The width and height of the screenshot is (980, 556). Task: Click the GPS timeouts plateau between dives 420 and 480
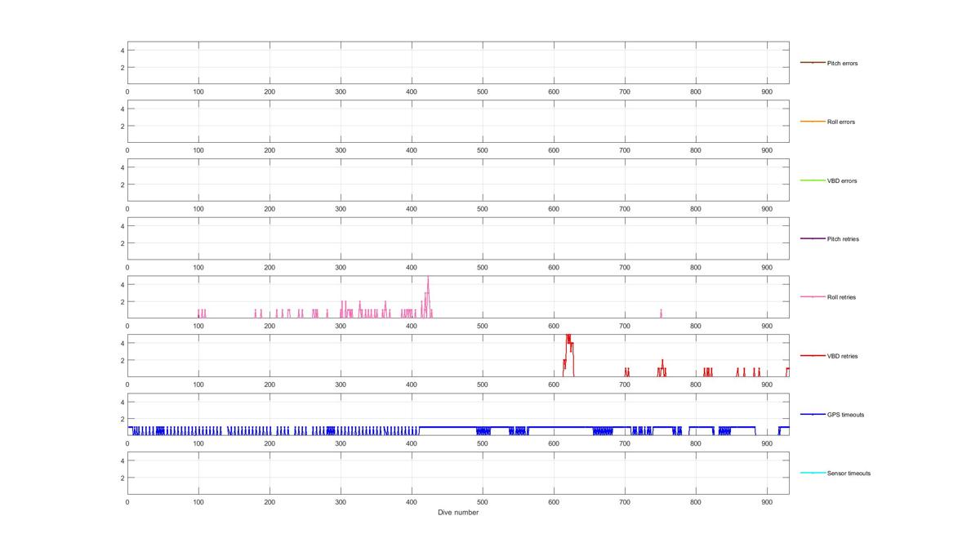point(448,427)
